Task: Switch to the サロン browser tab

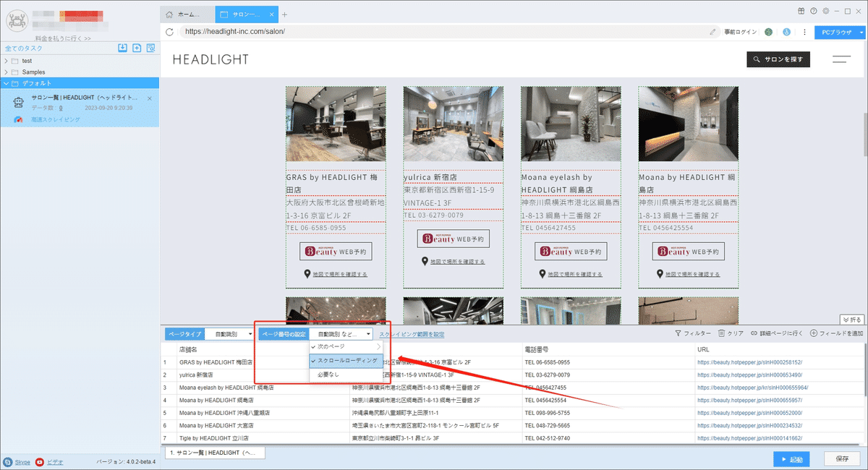Action: [x=246, y=14]
